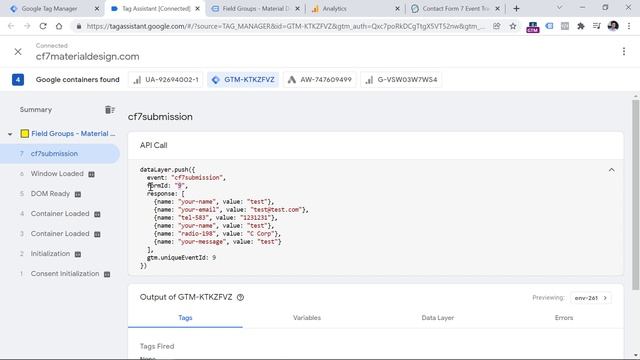The image size is (640, 360).
Task: Close the Tag Assistant debug session X
Action: (x=18, y=52)
